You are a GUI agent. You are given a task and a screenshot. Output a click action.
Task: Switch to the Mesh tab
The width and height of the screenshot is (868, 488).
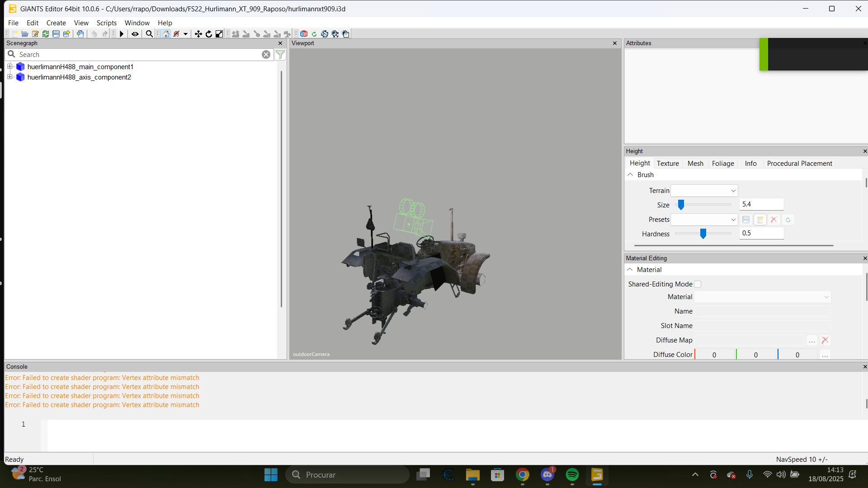[x=695, y=164]
